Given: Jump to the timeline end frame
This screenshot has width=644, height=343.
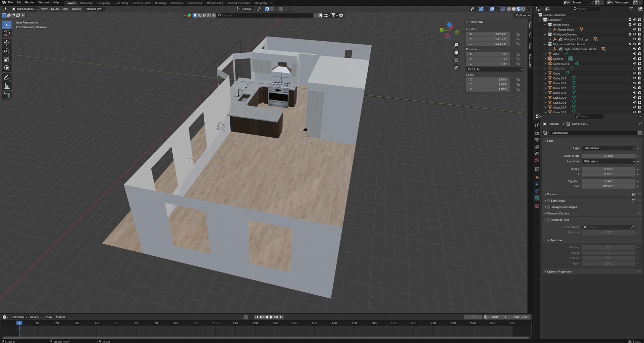Looking at the screenshot, I should coord(281,317).
